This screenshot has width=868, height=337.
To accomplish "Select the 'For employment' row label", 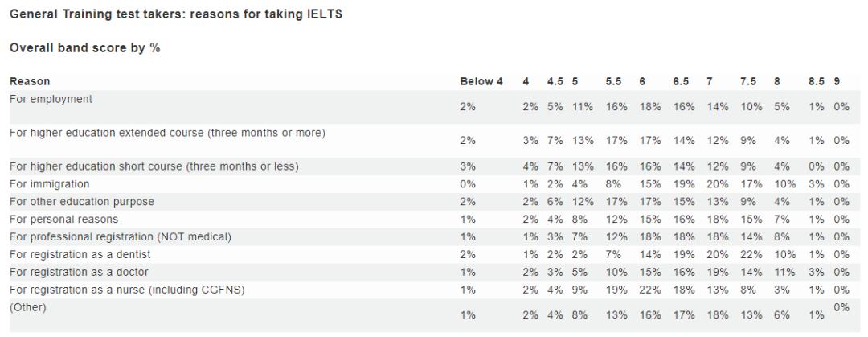I will pos(51,99).
